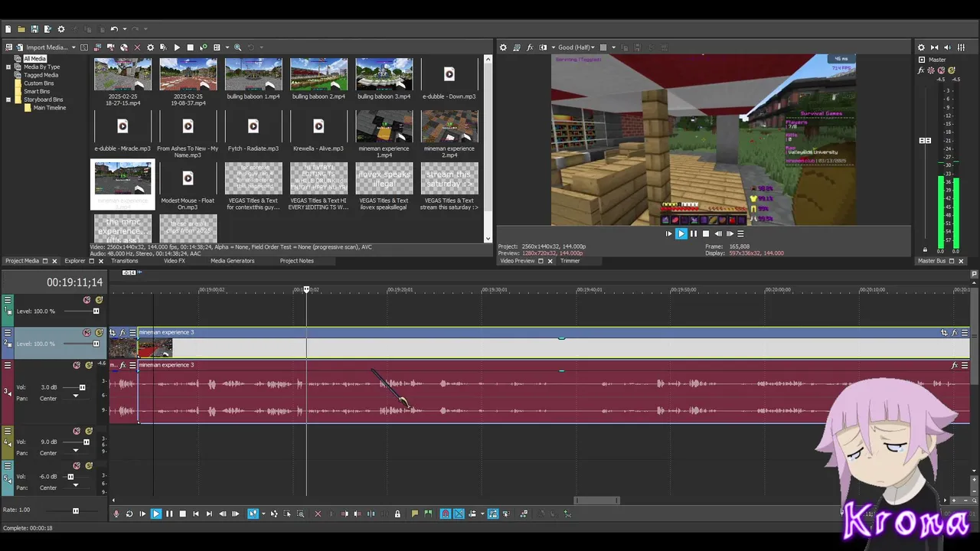Adjust the playback Rate slider handle
Screen dimensions: 980x551
(75, 510)
